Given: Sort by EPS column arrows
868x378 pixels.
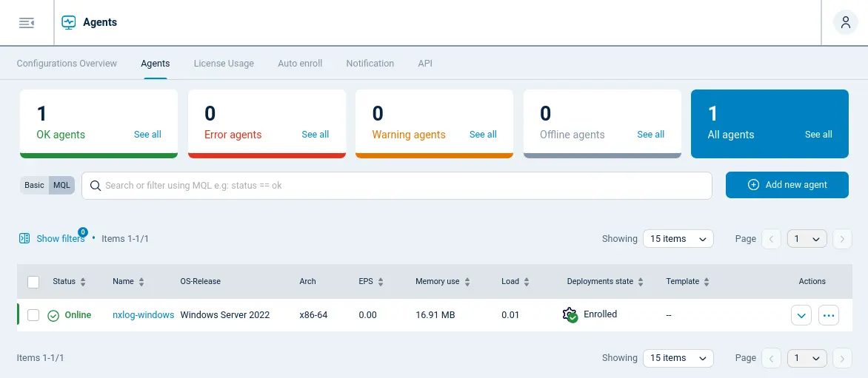Looking at the screenshot, I should pos(381,282).
